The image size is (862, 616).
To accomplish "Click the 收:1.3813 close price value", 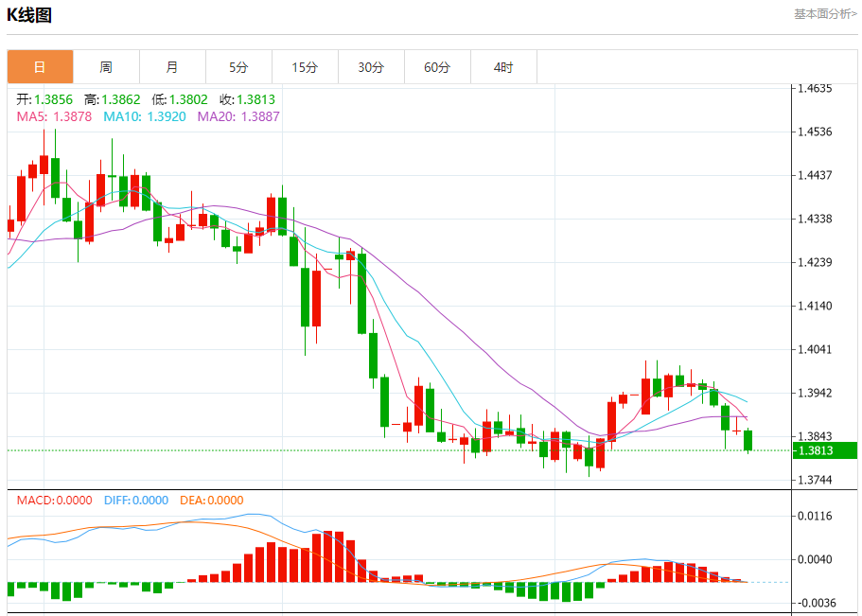I will (247, 99).
